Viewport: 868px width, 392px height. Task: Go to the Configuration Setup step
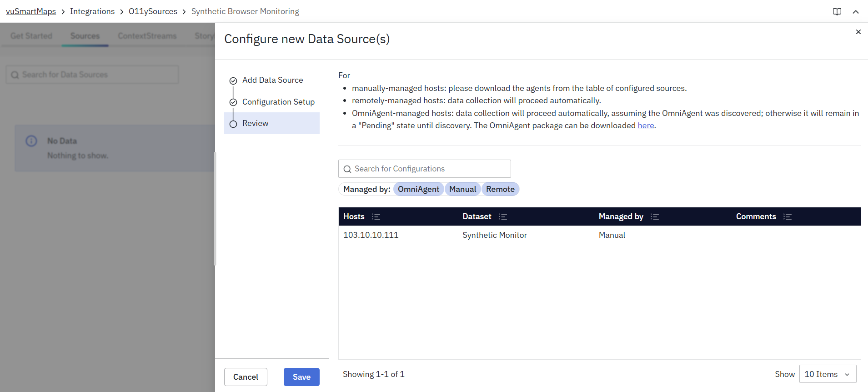point(278,102)
